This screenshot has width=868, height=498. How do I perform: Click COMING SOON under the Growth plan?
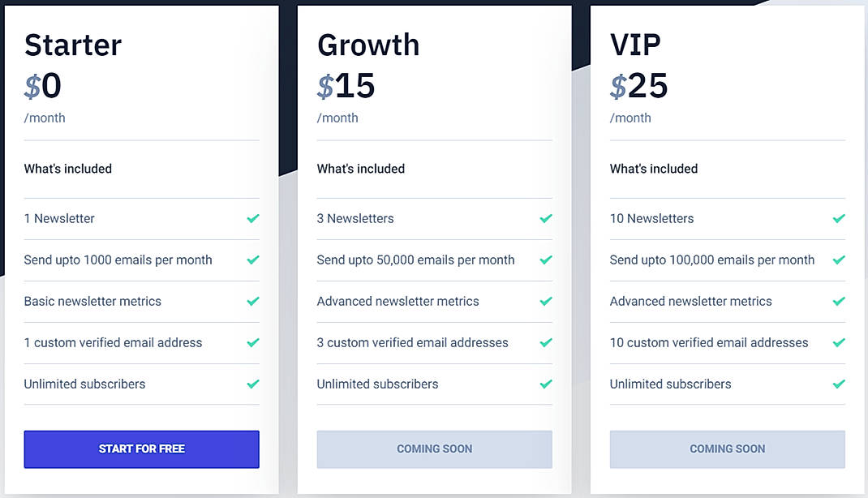pyautogui.click(x=434, y=449)
